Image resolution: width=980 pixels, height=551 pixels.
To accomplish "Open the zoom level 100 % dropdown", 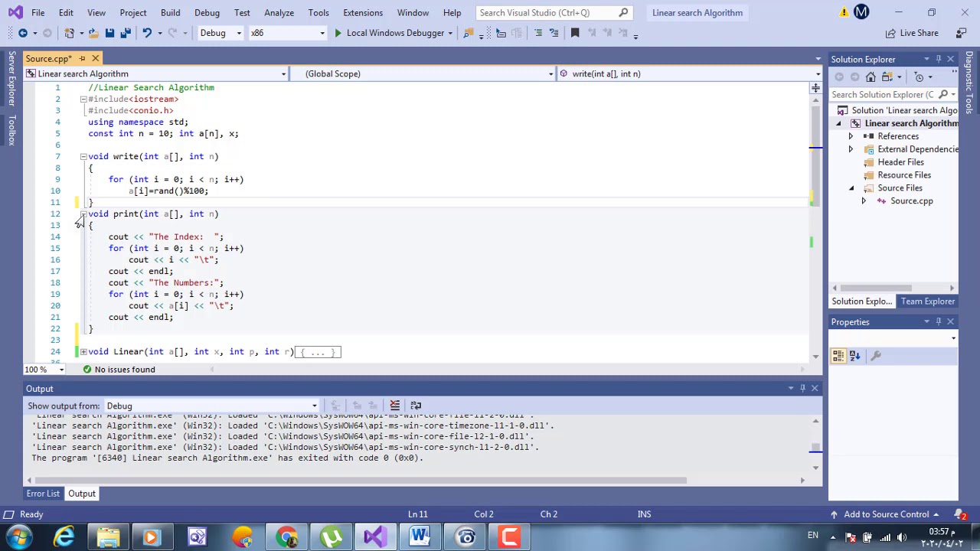I will click(44, 370).
